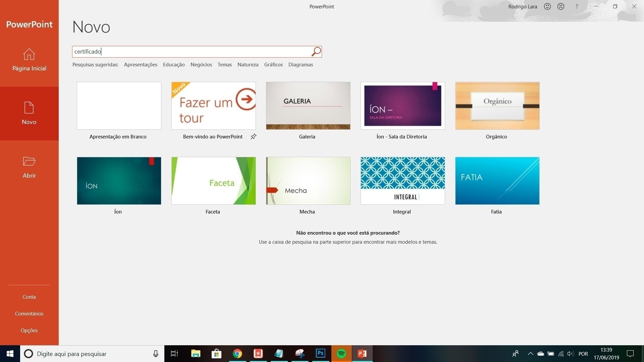Click the search magnifier icon
The image size is (644, 362).
coord(316,52)
